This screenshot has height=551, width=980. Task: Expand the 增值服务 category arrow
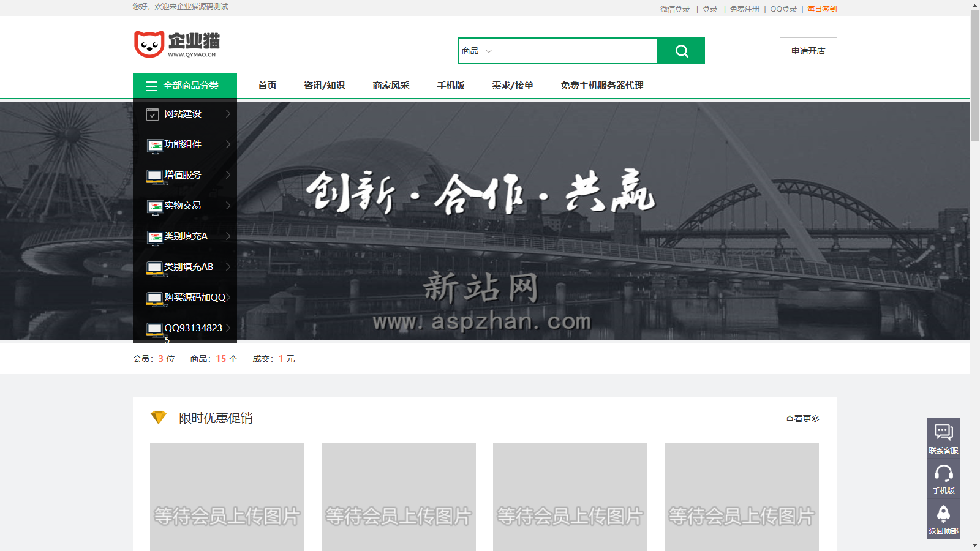(228, 174)
